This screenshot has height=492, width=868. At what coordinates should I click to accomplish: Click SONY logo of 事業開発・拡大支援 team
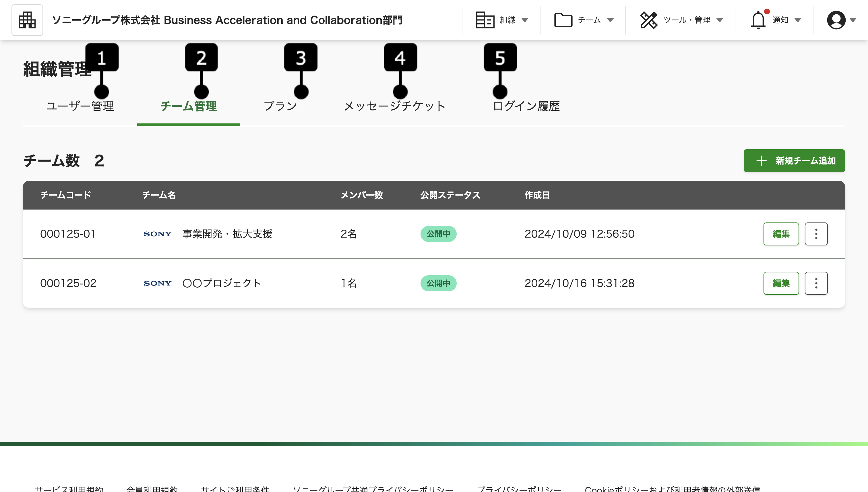[158, 234]
